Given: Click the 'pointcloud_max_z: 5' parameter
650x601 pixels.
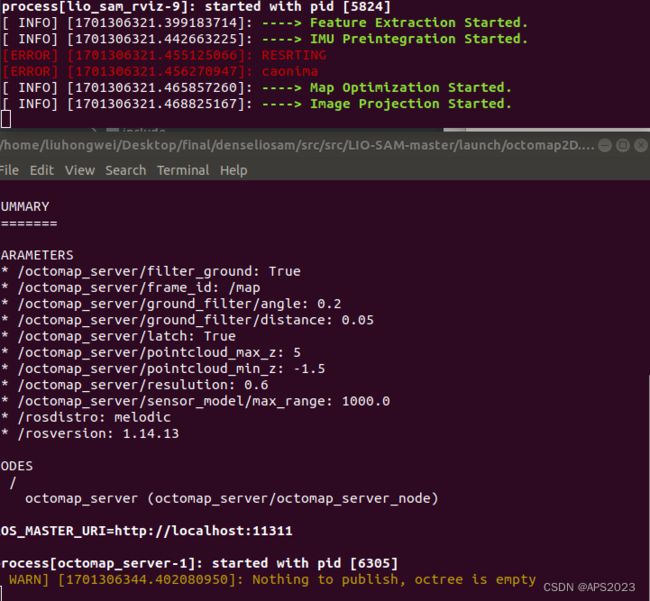Looking at the screenshot, I should pyautogui.click(x=151, y=353).
